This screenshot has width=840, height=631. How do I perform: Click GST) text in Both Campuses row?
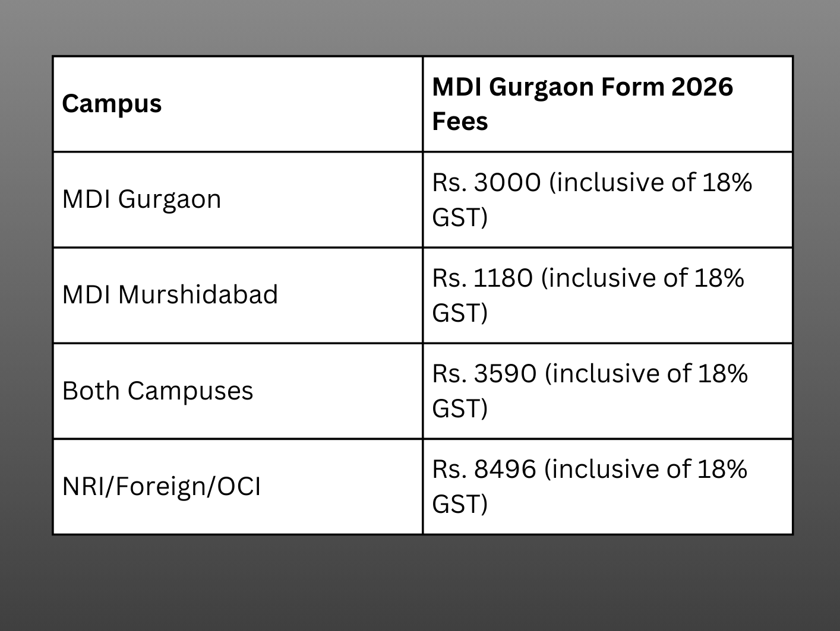pos(460,408)
